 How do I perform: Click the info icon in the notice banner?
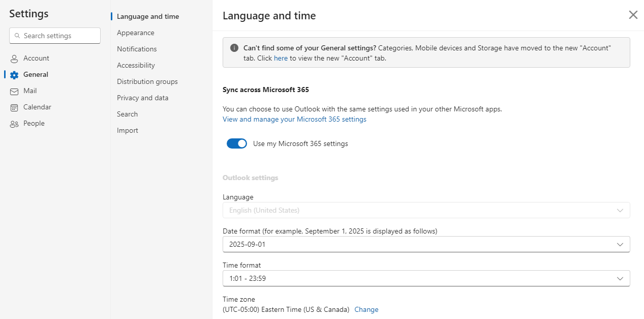tap(234, 48)
